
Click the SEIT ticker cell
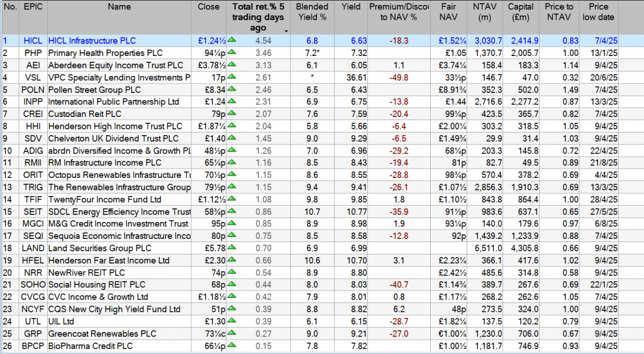click(33, 212)
